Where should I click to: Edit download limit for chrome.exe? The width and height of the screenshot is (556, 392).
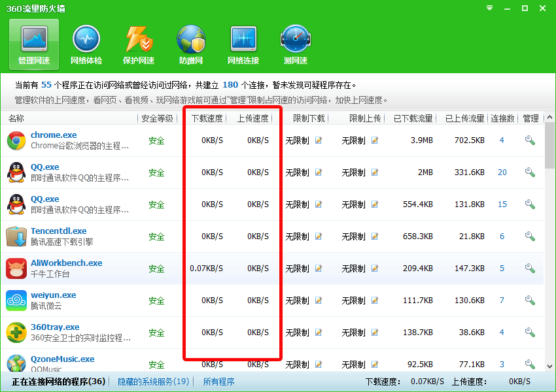point(319,140)
